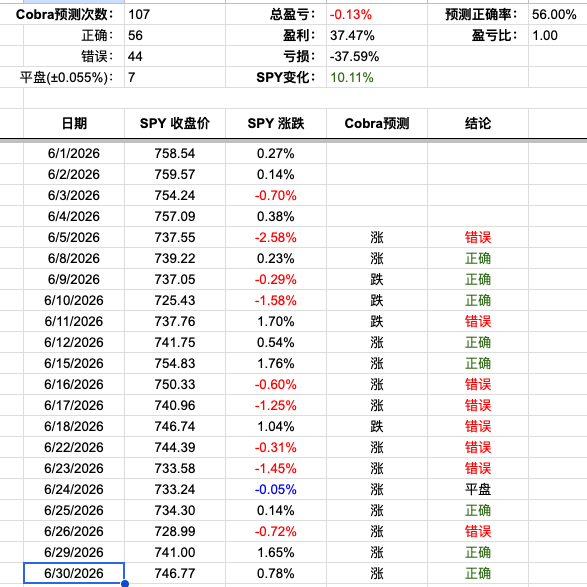Select the 1.76% change cell
Screen dimensions: 587x587
[x=276, y=363]
